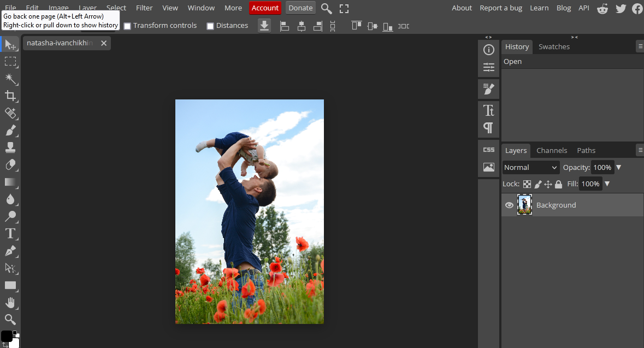Image resolution: width=644 pixels, height=348 pixels.
Task: Select the Type tool in toolbar
Action: click(x=10, y=234)
